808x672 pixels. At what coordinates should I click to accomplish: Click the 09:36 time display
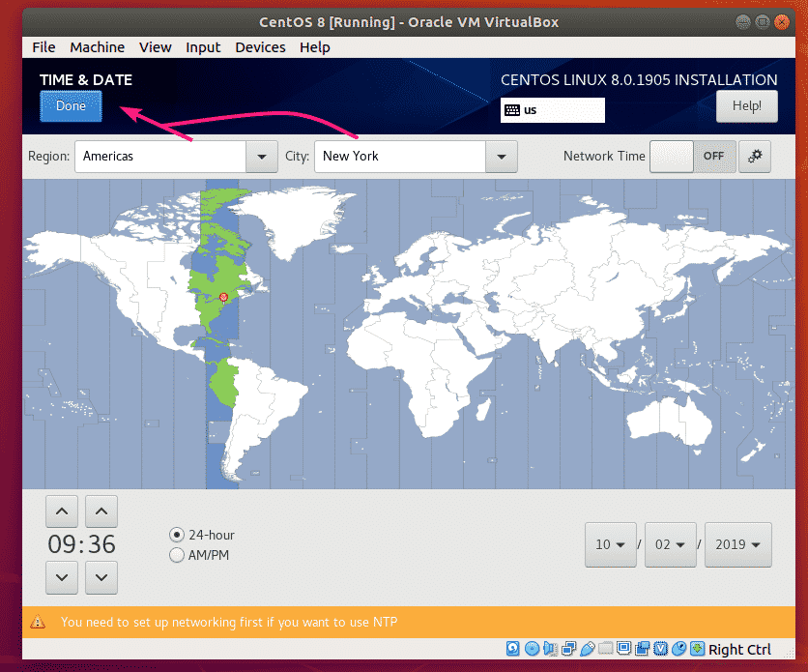[81, 544]
